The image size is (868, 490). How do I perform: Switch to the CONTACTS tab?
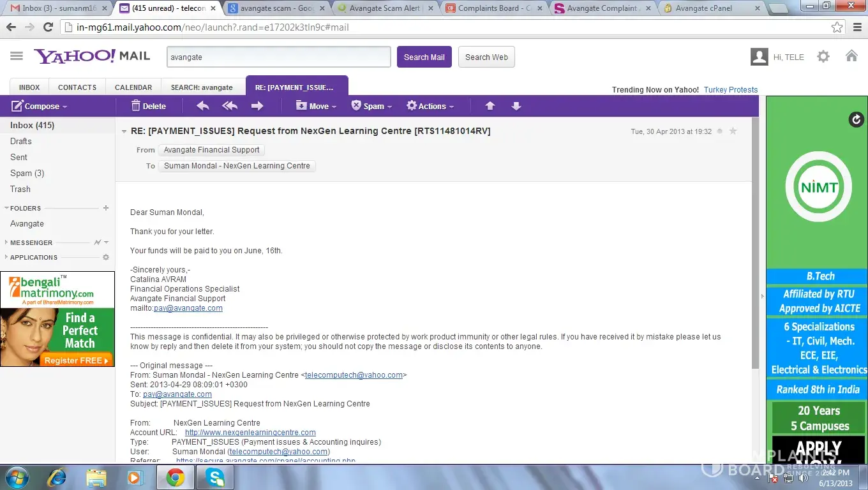tap(77, 87)
